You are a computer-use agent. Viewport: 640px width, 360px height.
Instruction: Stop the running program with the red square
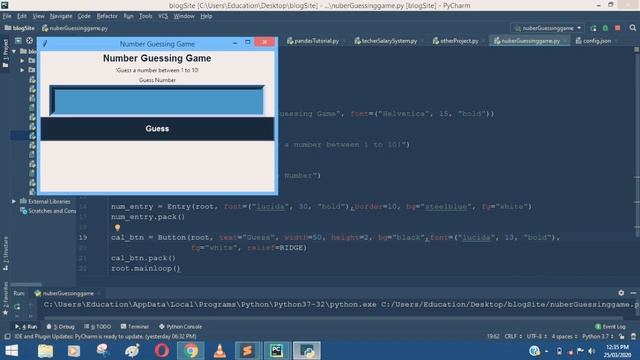(618, 28)
